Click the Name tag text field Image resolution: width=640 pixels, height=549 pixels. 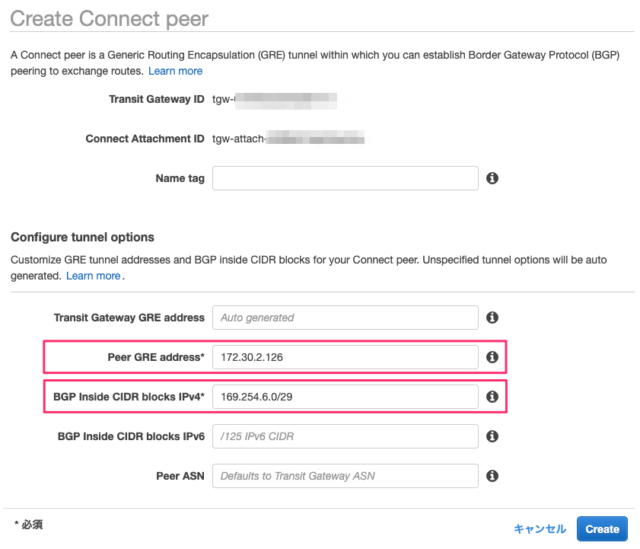pos(345,178)
